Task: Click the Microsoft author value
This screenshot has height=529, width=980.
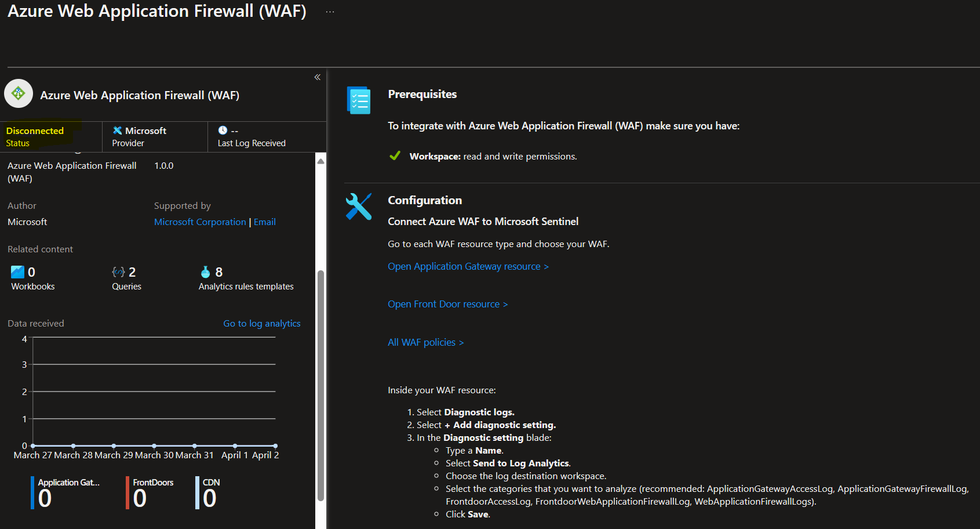Action: pos(27,222)
